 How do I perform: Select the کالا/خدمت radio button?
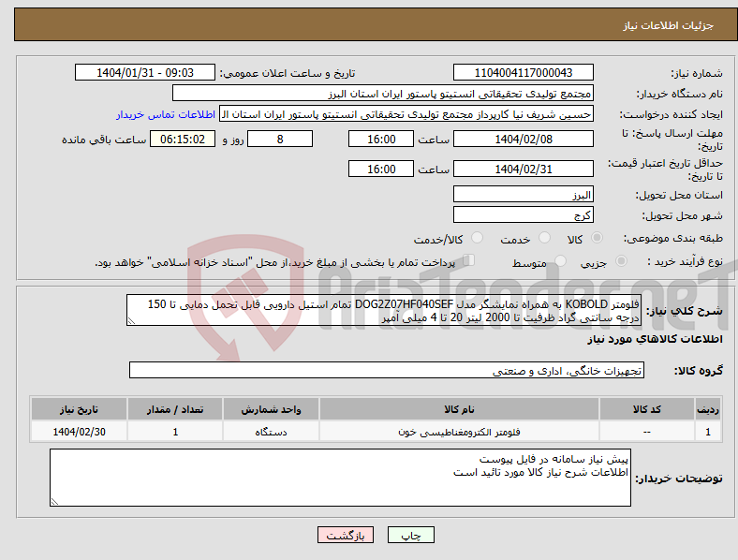[x=478, y=238]
